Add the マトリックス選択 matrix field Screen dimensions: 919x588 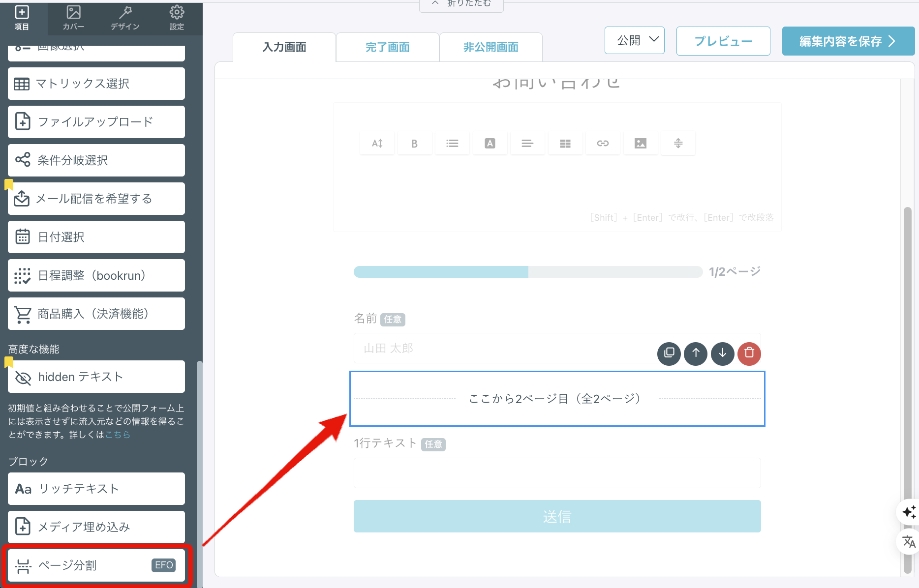[x=96, y=84]
